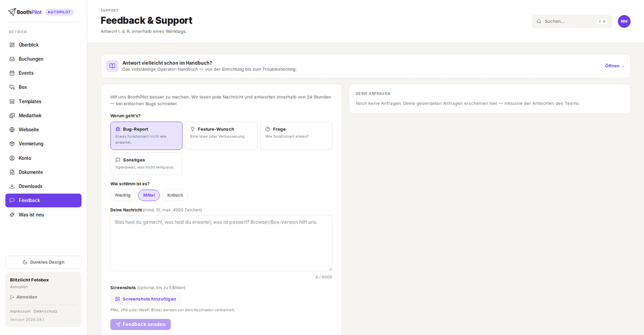Screen dimensions: 644x335
Task: Select the Bug-Report category card
Action: click(147, 136)
